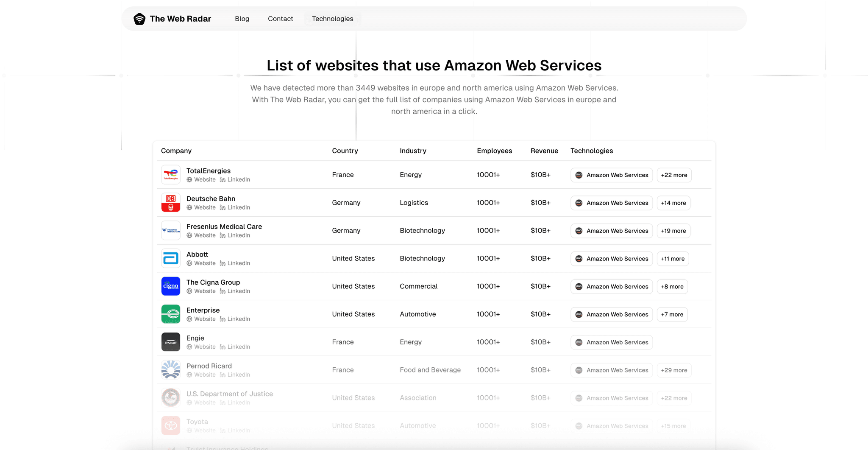Click the globe icon in Deutsche Bahn row
This screenshot has width=868, height=450.
click(189, 208)
